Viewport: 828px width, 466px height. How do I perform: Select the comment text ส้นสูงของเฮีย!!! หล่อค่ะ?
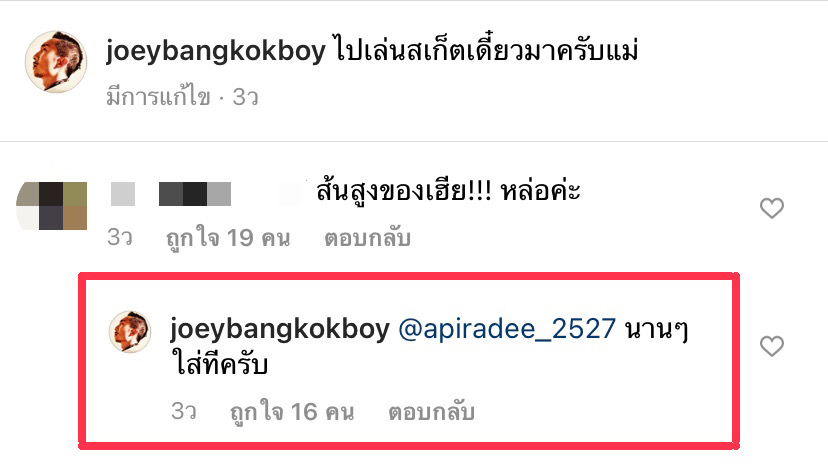(x=448, y=191)
